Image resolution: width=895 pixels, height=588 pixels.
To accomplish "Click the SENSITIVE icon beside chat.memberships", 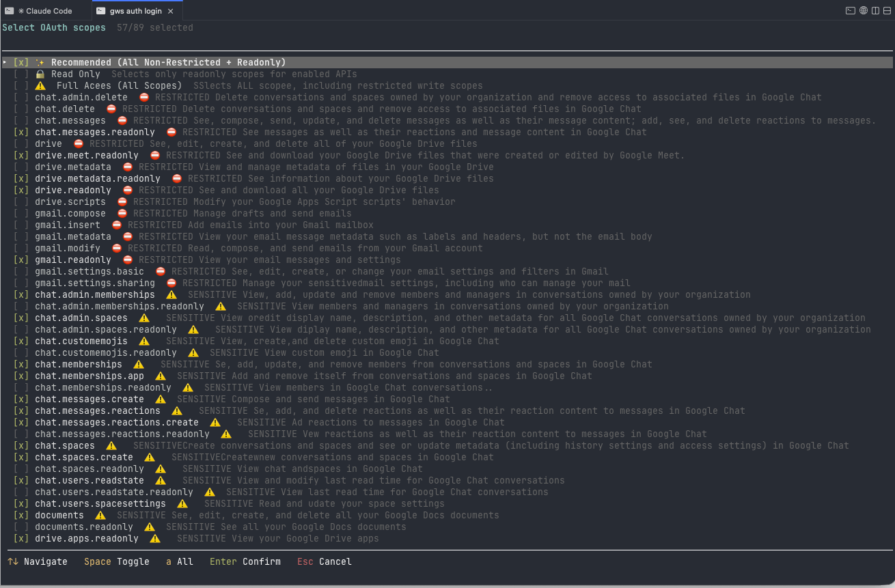I will 138,364.
